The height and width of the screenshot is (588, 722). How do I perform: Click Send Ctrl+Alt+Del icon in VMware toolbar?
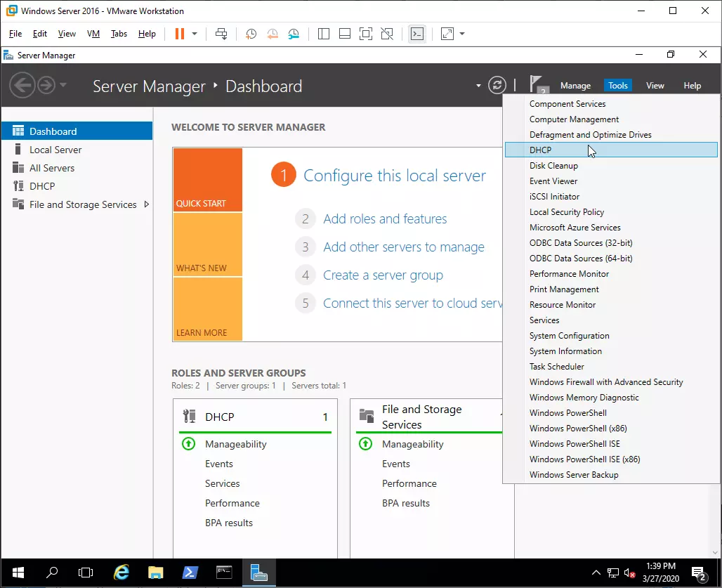221,34
